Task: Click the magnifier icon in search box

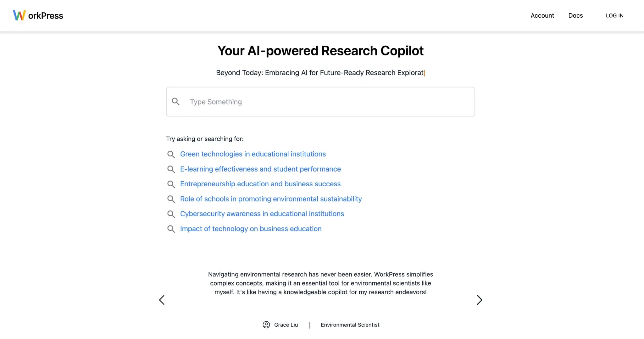Action: click(x=176, y=102)
